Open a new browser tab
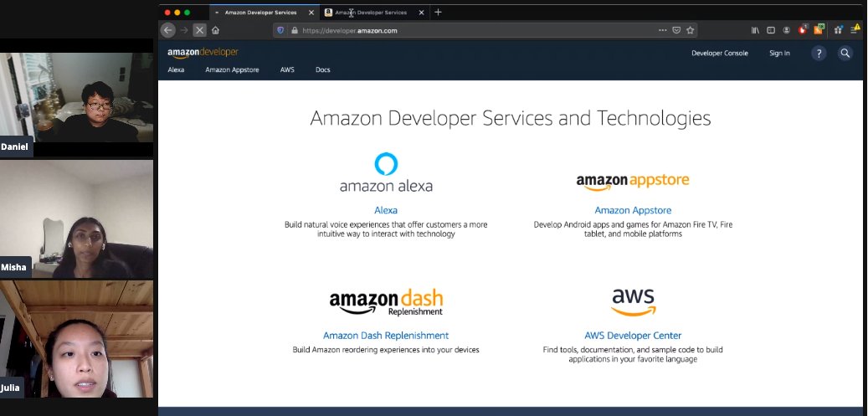This screenshot has height=416, width=868. coord(438,13)
